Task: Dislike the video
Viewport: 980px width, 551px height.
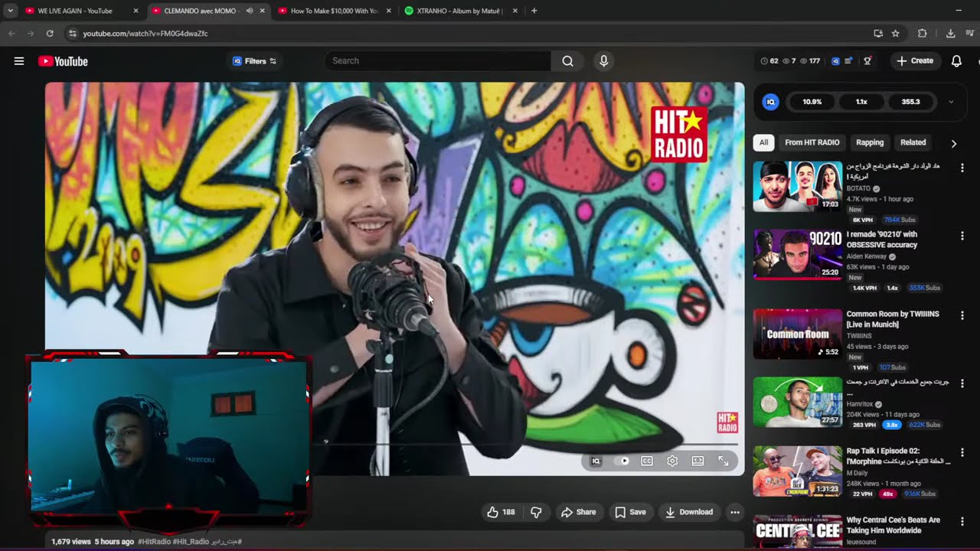Action: [536, 512]
